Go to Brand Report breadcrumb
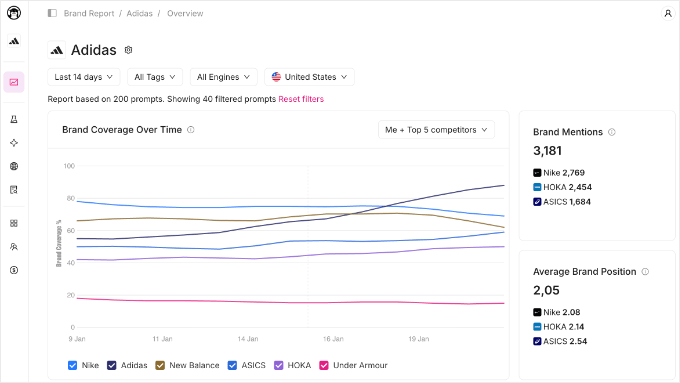The height and width of the screenshot is (383, 680). (x=89, y=13)
